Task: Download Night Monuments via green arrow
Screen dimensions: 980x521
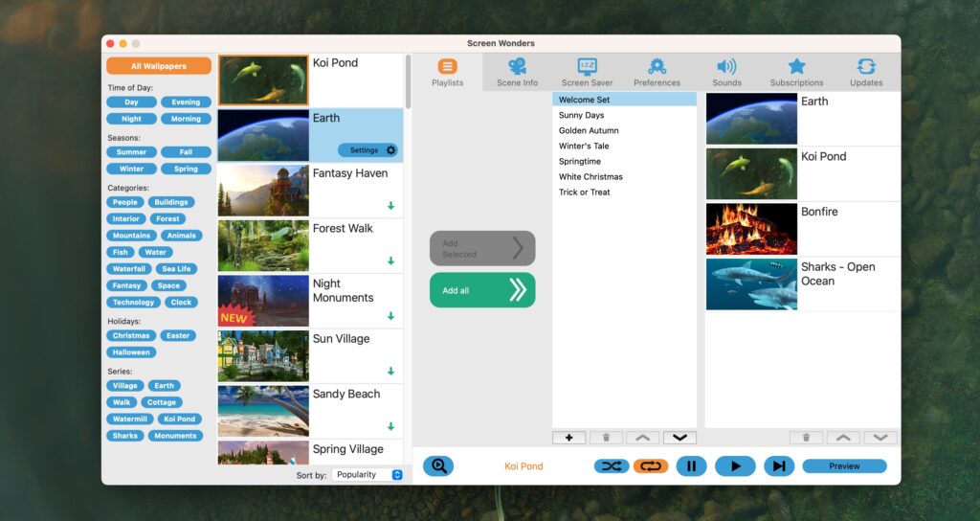Action: tap(390, 316)
